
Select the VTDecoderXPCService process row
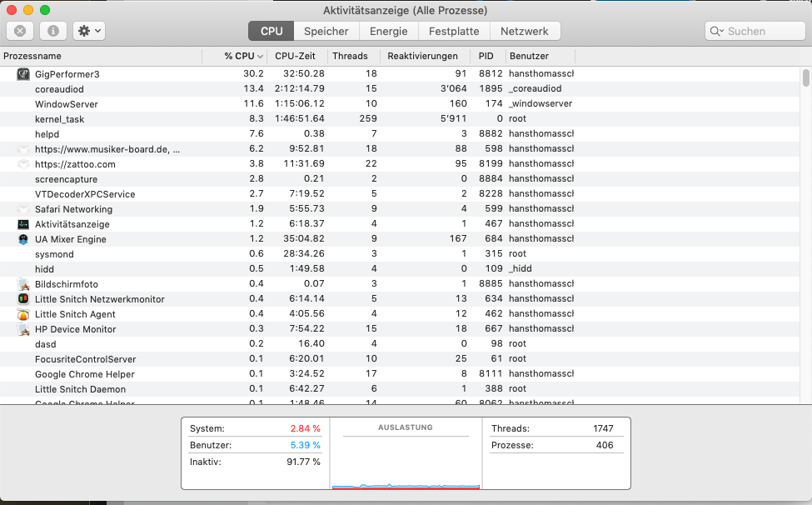tap(400, 194)
